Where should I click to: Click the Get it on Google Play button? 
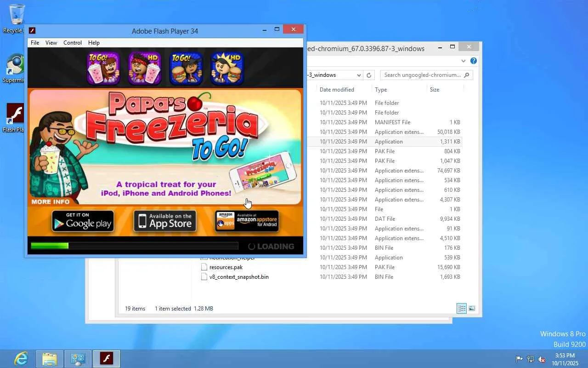click(83, 221)
